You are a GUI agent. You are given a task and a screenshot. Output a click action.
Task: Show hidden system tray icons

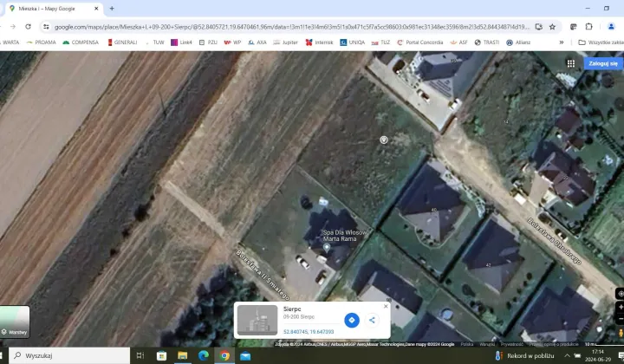tap(567, 355)
